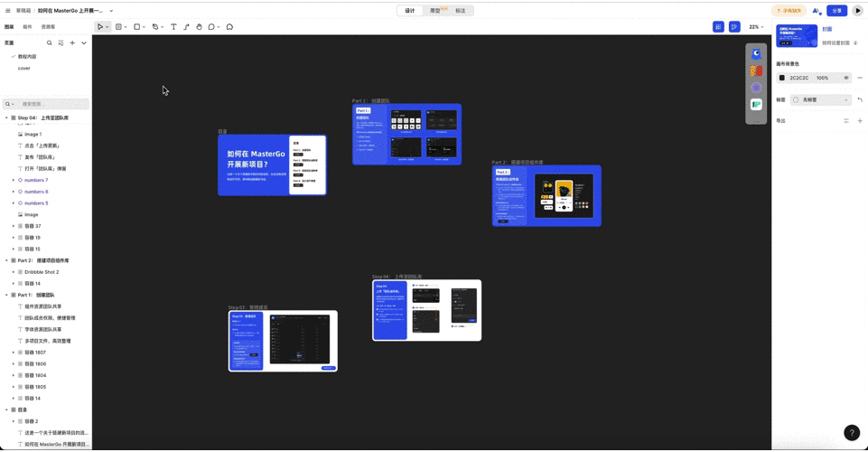Collapse the Part 2 layer group
This screenshot has width=868, height=452.
(6, 260)
